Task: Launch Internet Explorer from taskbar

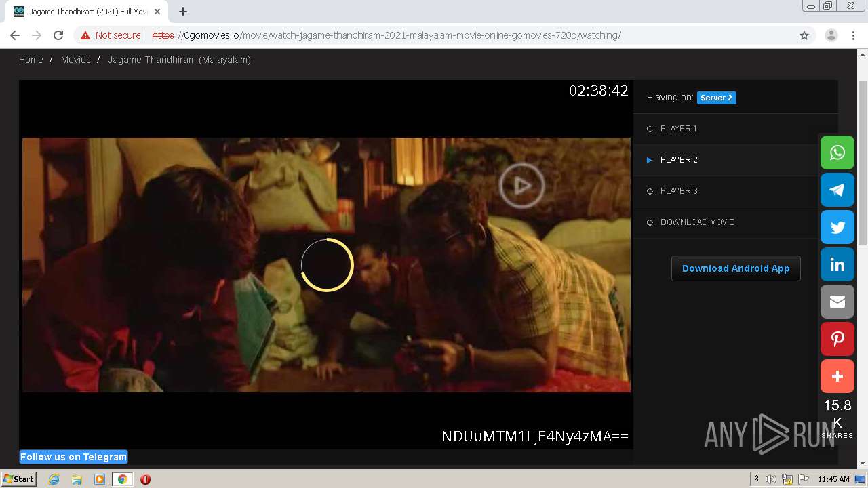Action: pos(54,479)
